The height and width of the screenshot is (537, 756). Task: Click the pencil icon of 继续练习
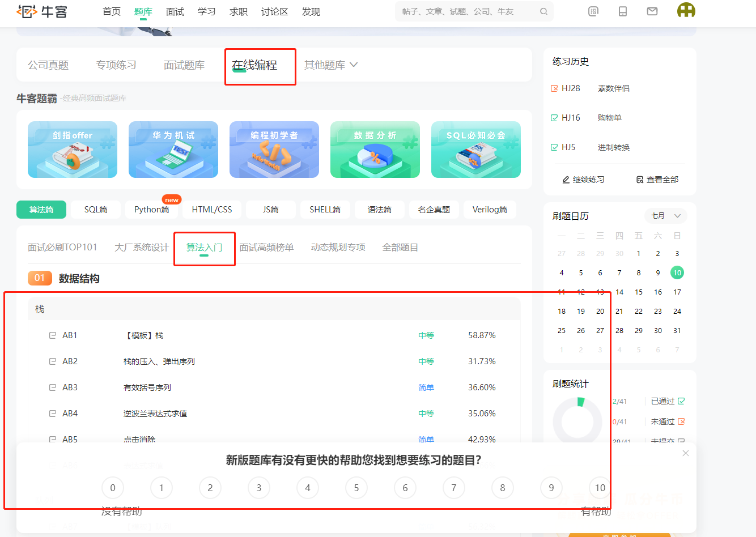click(566, 180)
